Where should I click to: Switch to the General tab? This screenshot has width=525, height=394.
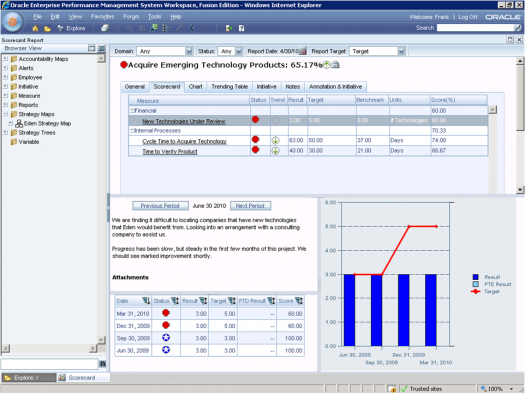[135, 87]
